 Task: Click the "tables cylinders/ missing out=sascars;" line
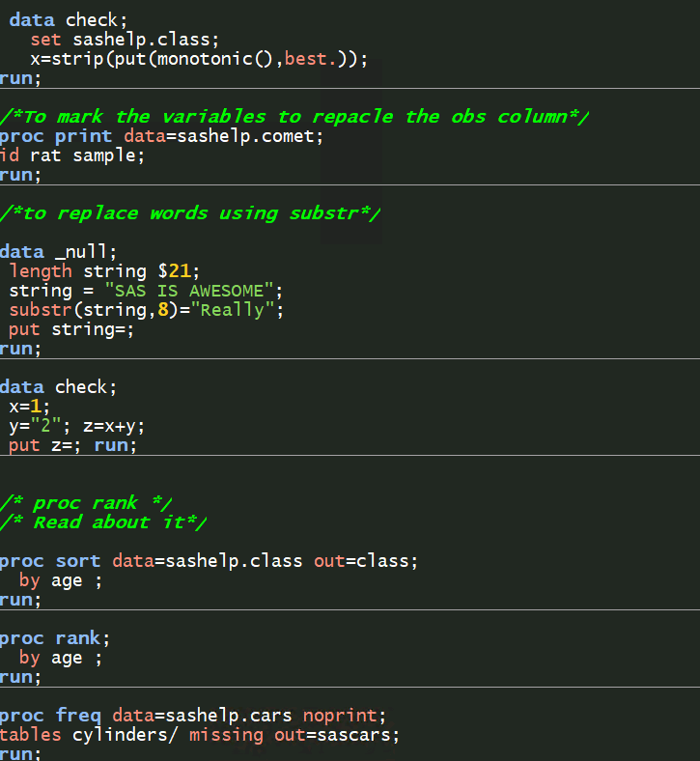[x=199, y=735]
